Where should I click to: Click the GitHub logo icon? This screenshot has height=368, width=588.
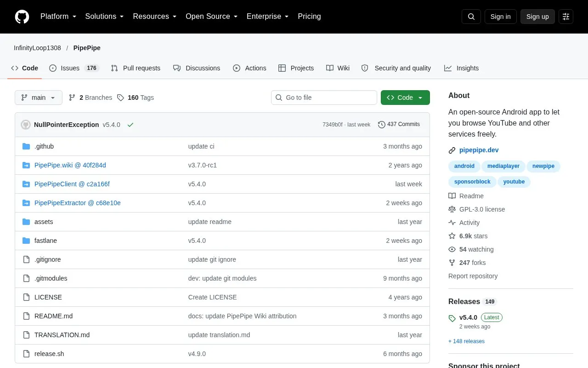point(22,17)
